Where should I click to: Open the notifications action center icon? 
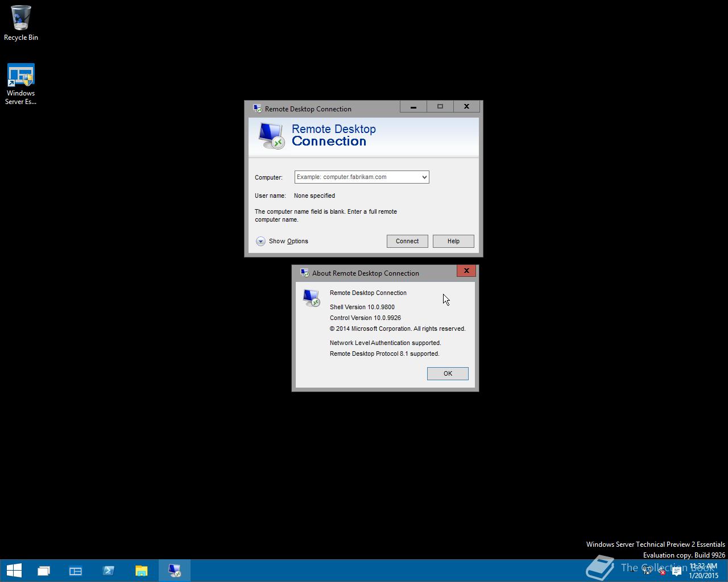676,571
